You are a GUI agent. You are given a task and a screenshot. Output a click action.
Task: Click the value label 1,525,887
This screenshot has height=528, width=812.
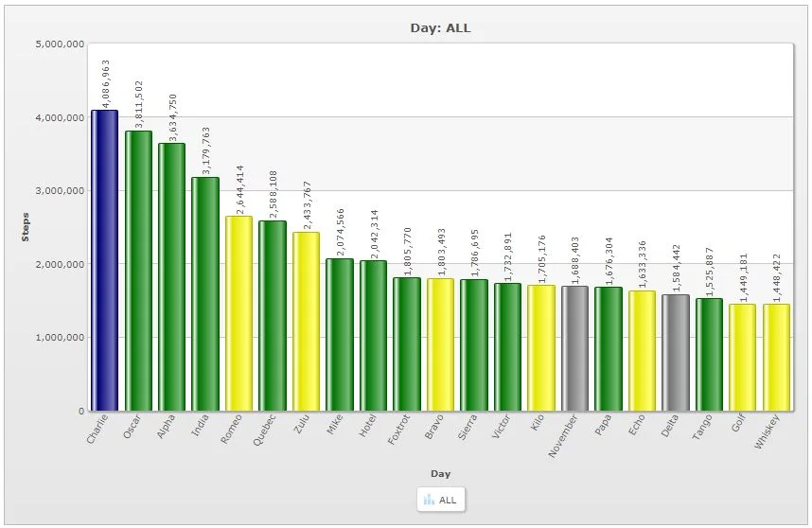710,273
